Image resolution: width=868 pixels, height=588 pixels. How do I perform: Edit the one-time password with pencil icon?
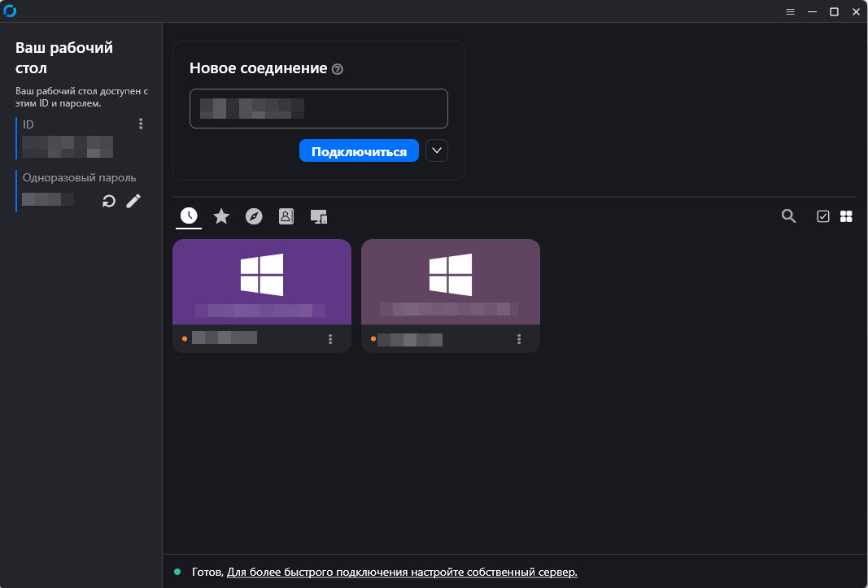pos(133,201)
